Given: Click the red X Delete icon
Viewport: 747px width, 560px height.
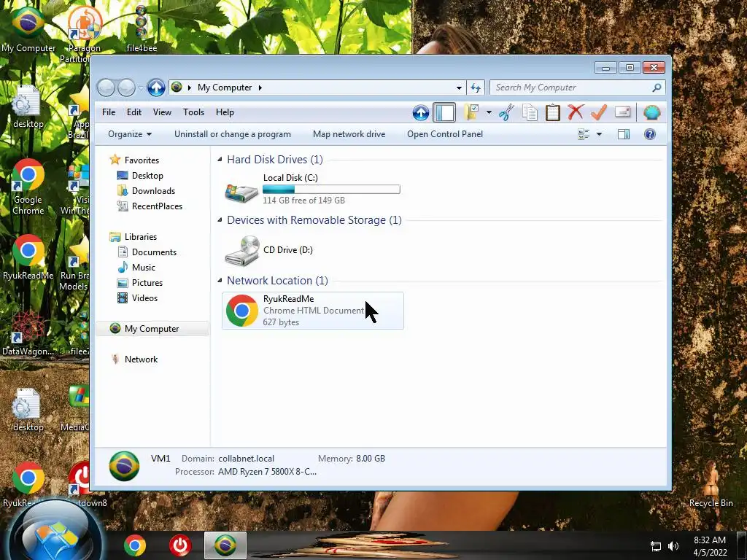Looking at the screenshot, I should [576, 113].
